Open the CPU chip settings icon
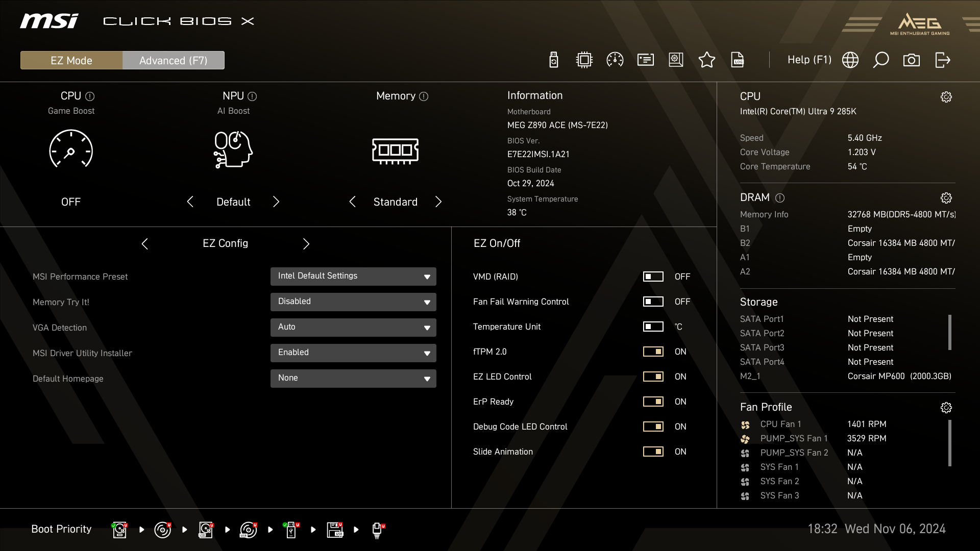980x551 pixels. [x=584, y=60]
